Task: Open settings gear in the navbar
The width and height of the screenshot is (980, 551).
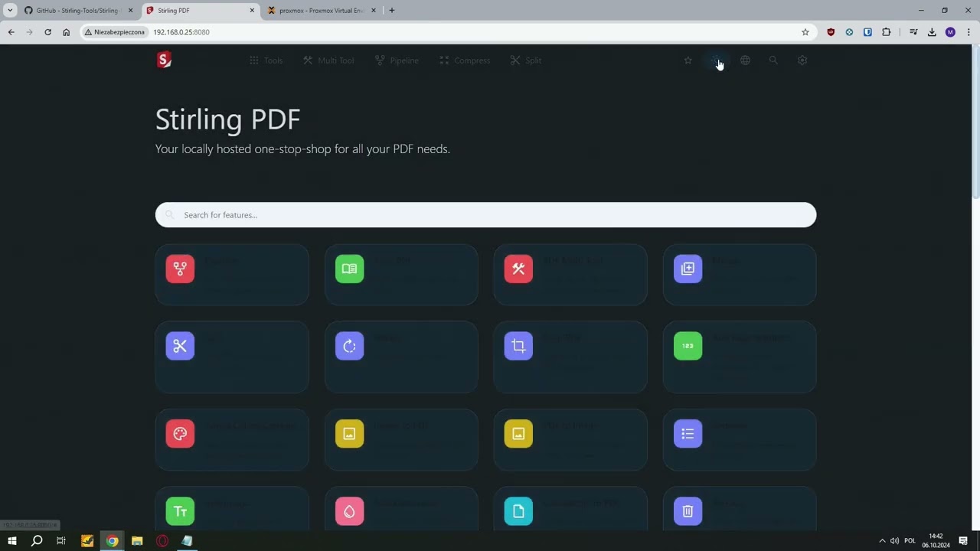Action: click(x=802, y=60)
